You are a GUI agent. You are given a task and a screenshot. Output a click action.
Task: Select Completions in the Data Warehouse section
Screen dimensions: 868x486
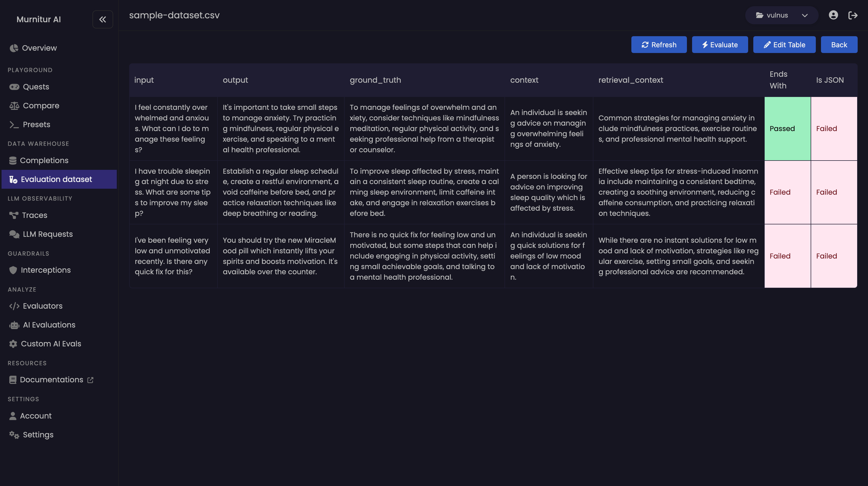44,161
